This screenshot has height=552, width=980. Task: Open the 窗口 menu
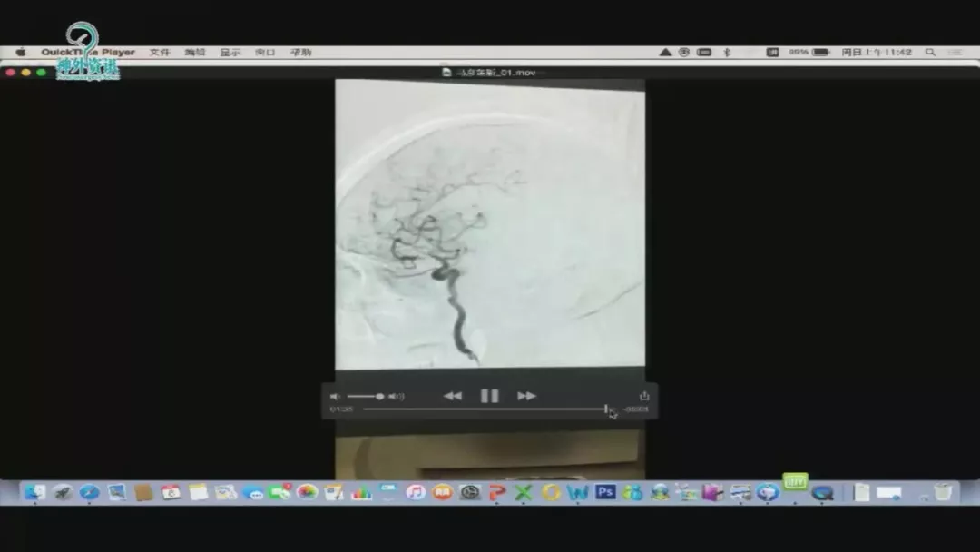pyautogui.click(x=265, y=53)
